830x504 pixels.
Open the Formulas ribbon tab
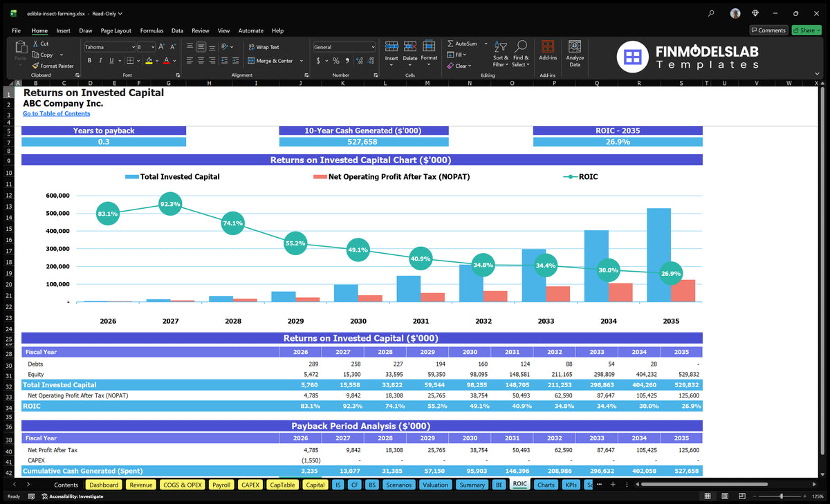click(151, 30)
